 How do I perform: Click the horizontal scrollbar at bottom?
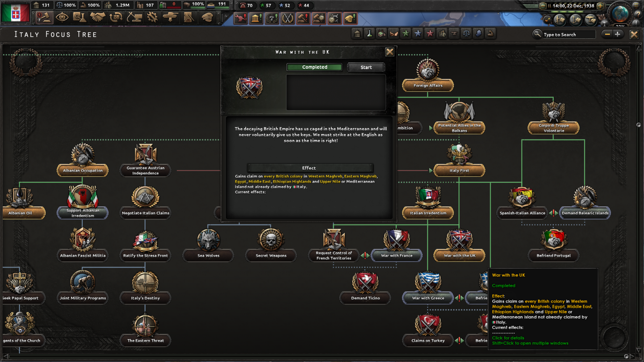pos(317,356)
